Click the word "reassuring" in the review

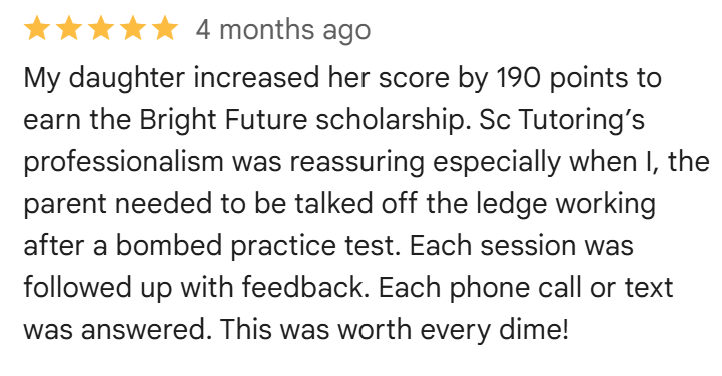pyautogui.click(x=357, y=162)
